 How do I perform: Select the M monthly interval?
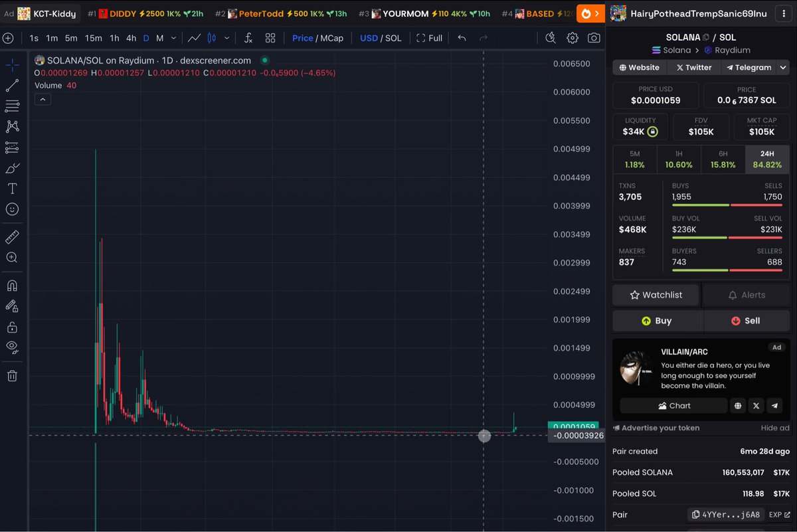[x=160, y=38]
